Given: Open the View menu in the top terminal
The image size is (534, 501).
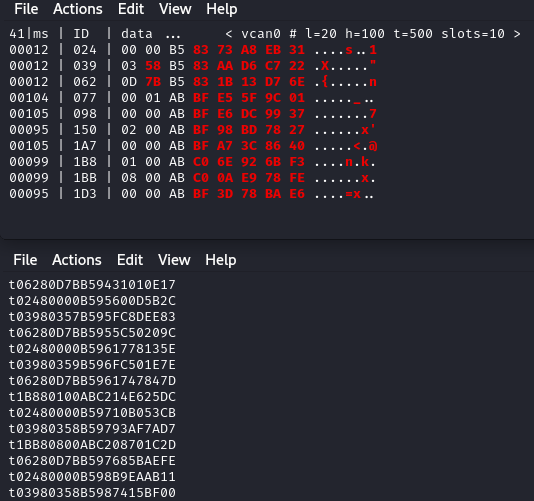Looking at the screenshot, I should tap(175, 9).
